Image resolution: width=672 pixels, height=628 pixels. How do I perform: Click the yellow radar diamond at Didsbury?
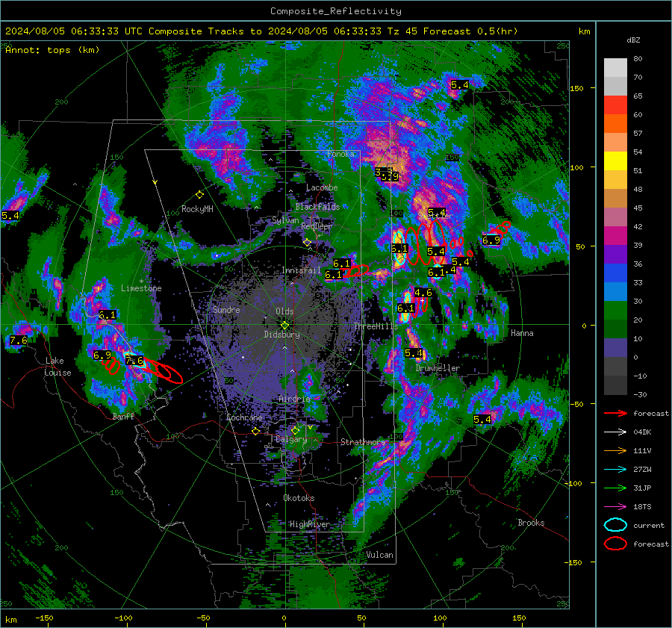[x=284, y=326]
